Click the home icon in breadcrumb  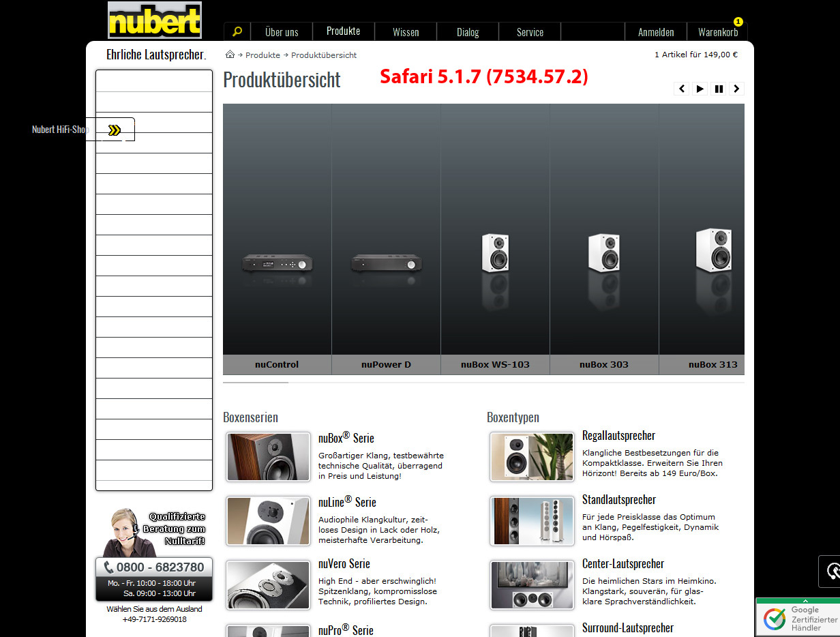(x=230, y=55)
